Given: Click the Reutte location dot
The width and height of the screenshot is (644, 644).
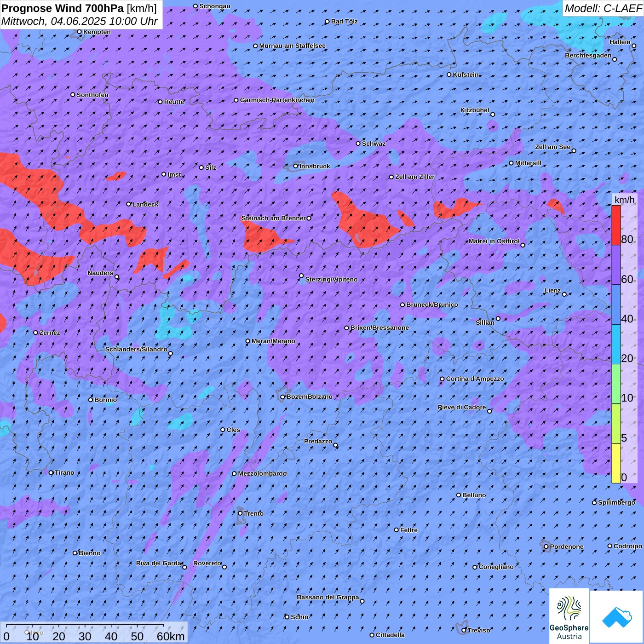Looking at the screenshot, I should tap(161, 102).
